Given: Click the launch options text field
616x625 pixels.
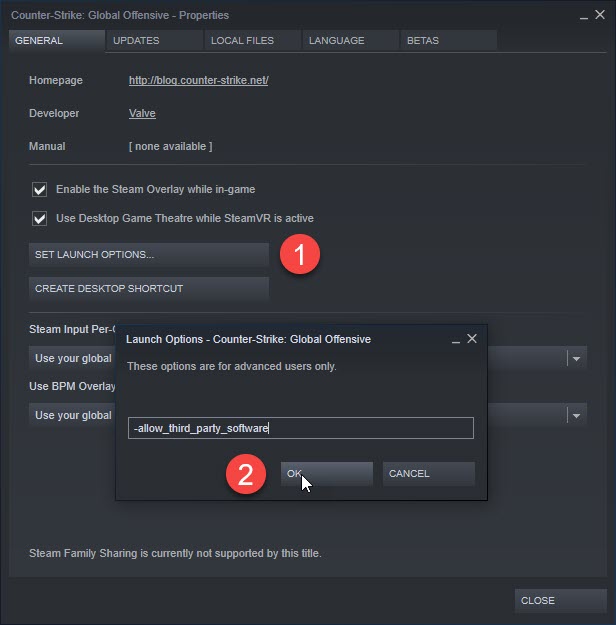Looking at the screenshot, I should (x=301, y=428).
